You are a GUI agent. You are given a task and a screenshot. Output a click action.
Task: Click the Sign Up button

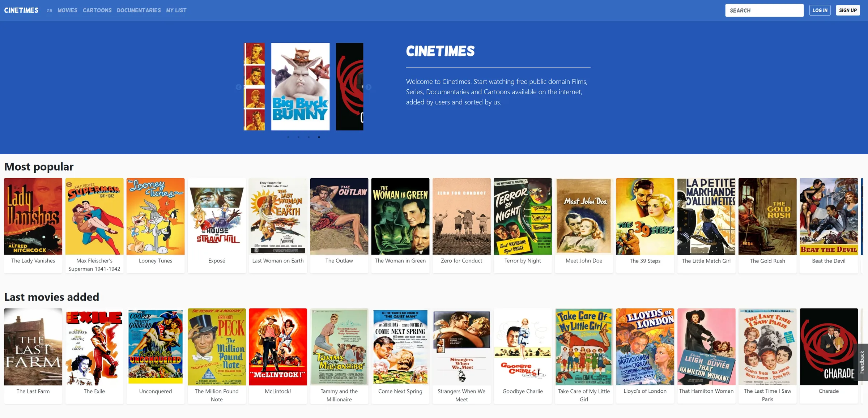point(848,10)
